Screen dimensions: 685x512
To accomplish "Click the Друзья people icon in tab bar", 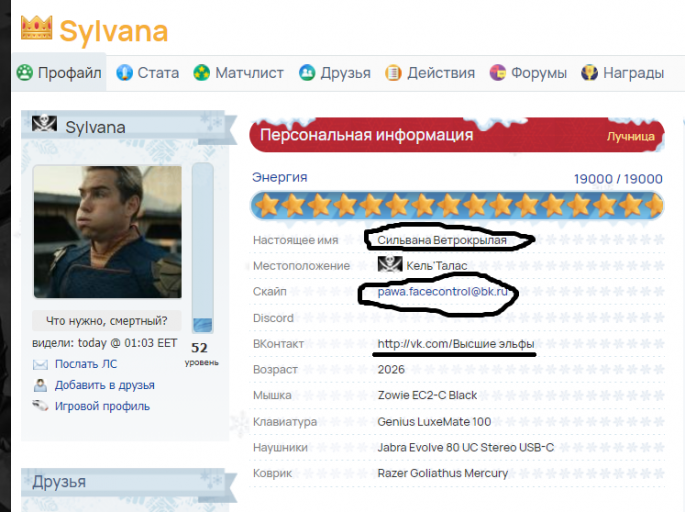I will 307,73.
